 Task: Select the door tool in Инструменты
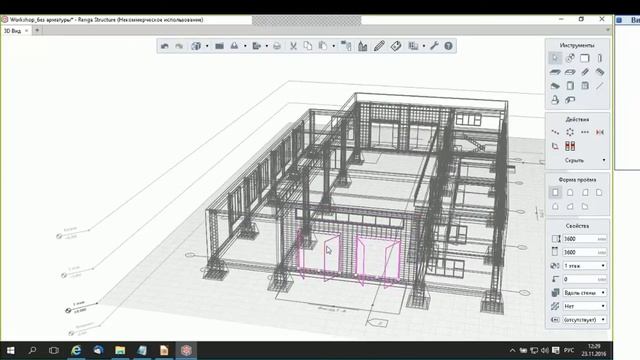(570, 86)
